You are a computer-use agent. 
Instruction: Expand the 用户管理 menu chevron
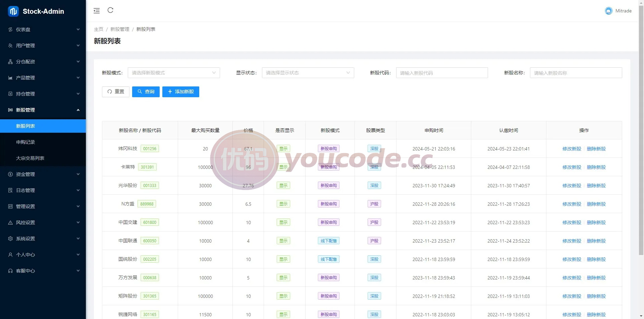click(x=78, y=46)
